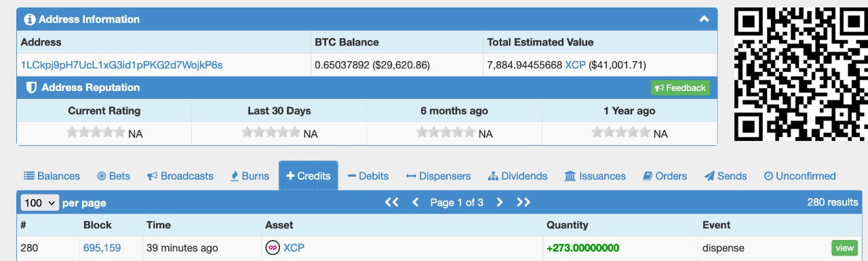The height and width of the screenshot is (261, 868).
Task: Switch to the Debits tab
Action: point(368,176)
